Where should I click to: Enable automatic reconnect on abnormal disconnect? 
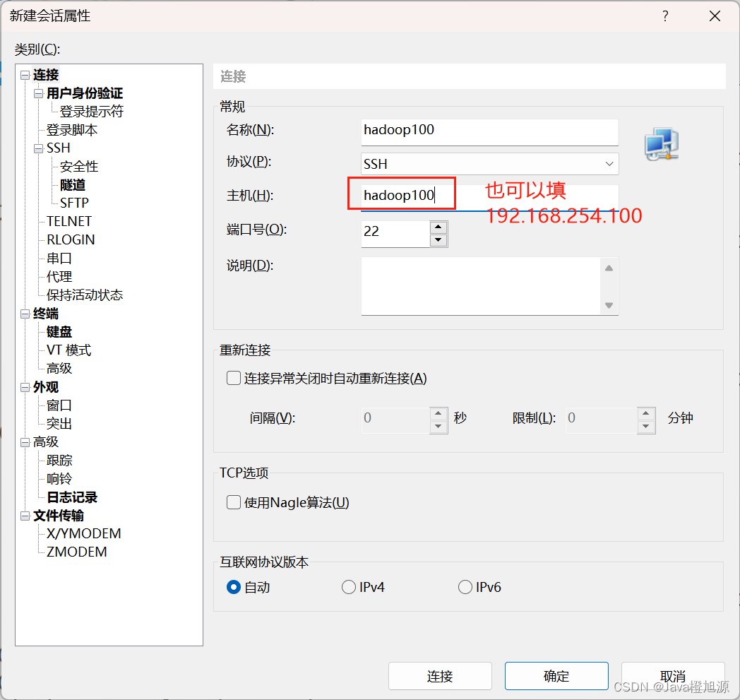(233, 378)
